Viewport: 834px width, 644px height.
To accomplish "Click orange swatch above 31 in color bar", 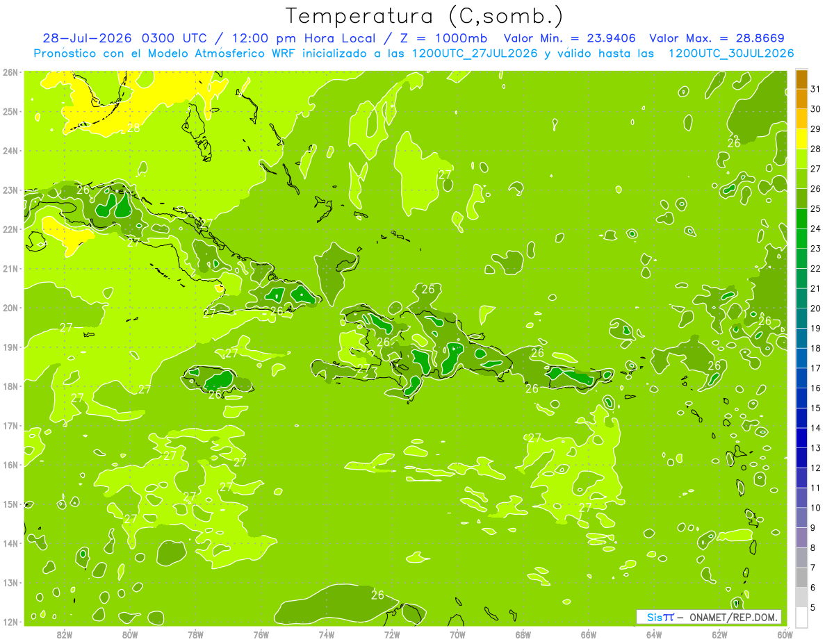I will tap(801, 79).
